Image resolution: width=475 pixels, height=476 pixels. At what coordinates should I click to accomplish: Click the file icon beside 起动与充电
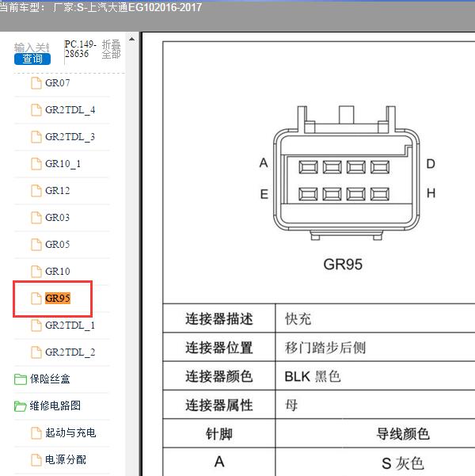click(36, 433)
